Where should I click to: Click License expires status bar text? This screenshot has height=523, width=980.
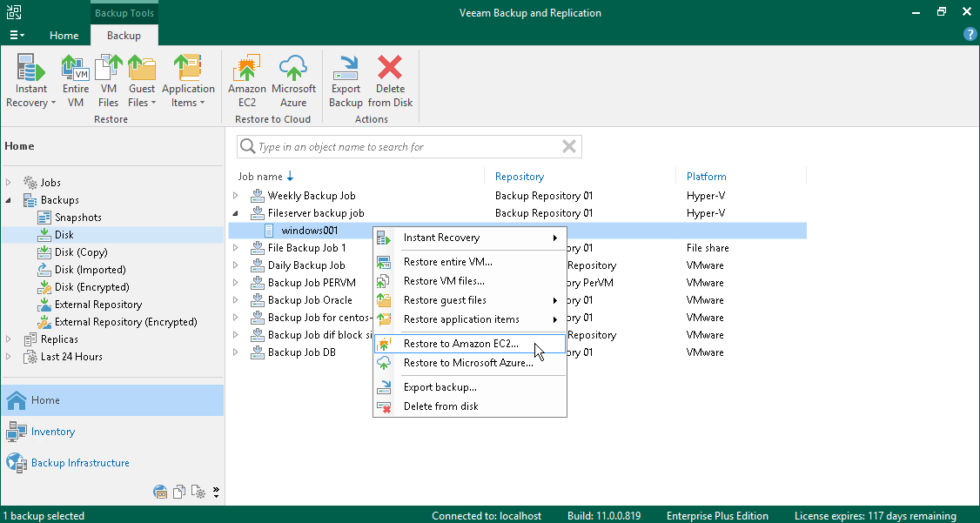875,516
